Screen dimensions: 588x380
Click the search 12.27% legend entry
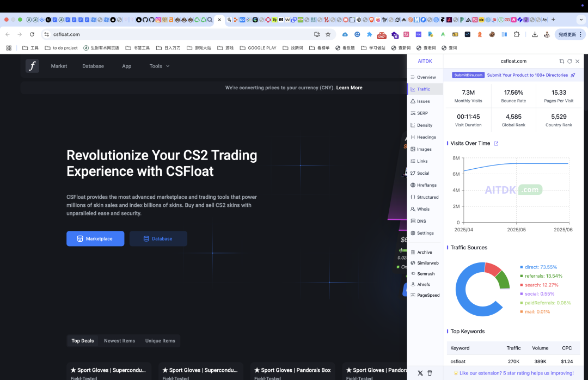pyautogui.click(x=539, y=285)
